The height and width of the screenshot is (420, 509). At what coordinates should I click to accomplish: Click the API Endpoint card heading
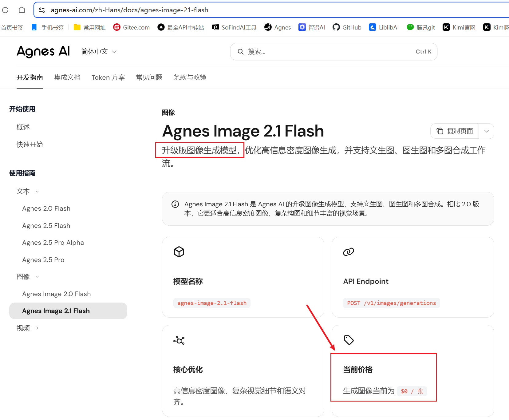point(366,281)
